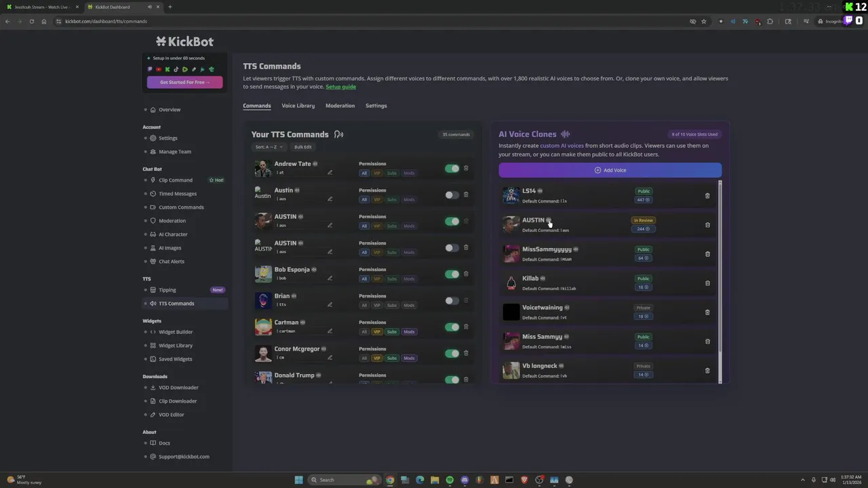Go to Clip Command page

(176, 180)
